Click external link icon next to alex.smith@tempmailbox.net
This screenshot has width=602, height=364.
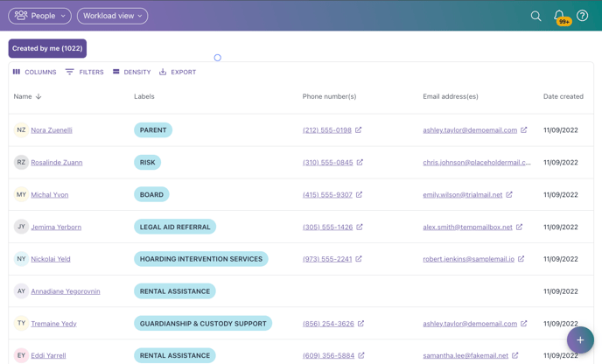(x=519, y=227)
